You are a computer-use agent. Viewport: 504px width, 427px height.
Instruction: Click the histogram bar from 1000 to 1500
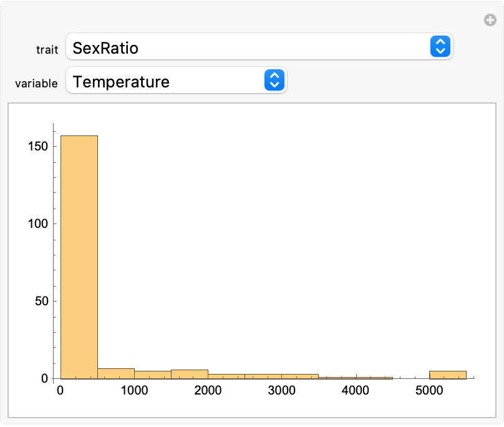click(x=153, y=375)
